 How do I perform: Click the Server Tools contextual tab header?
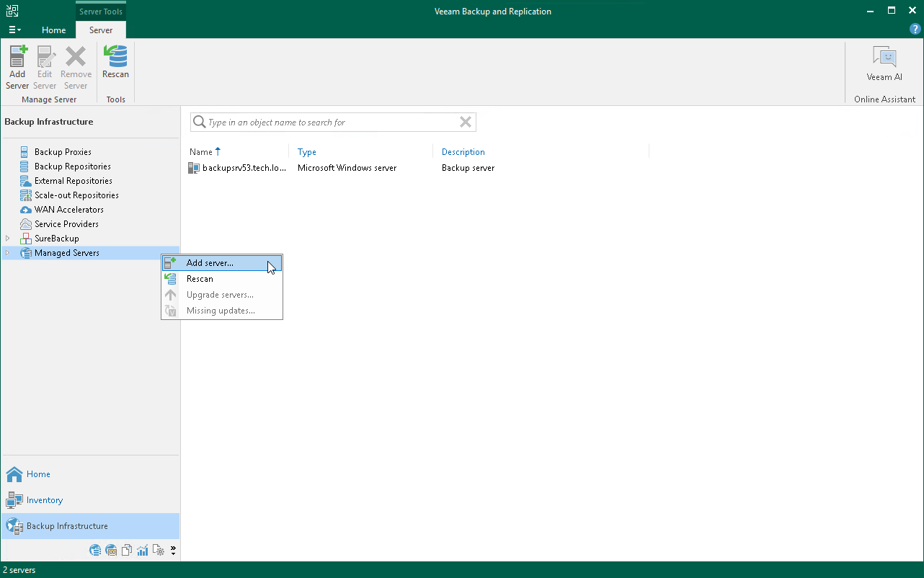[x=101, y=12]
